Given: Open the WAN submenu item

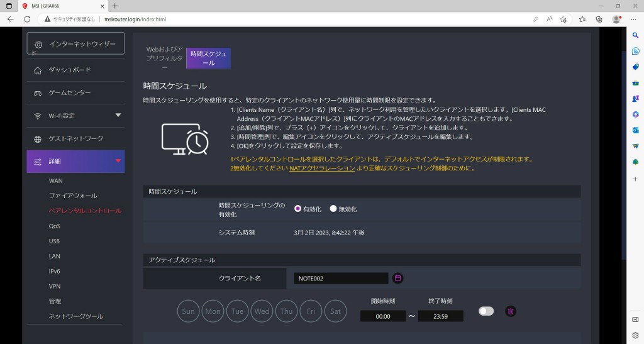Looking at the screenshot, I should [56, 180].
